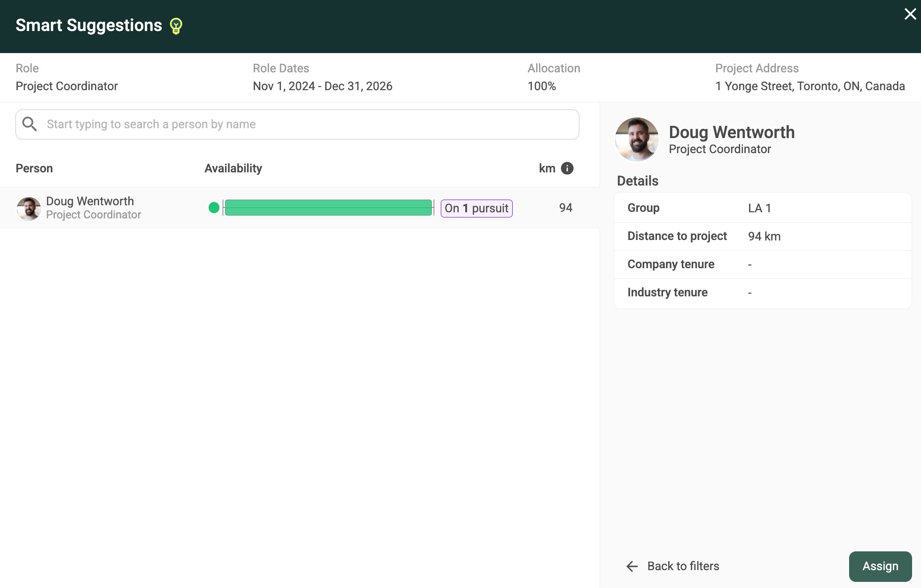Viewport: 921px width, 588px height.
Task: Click the green availability status dot
Action: click(214, 208)
